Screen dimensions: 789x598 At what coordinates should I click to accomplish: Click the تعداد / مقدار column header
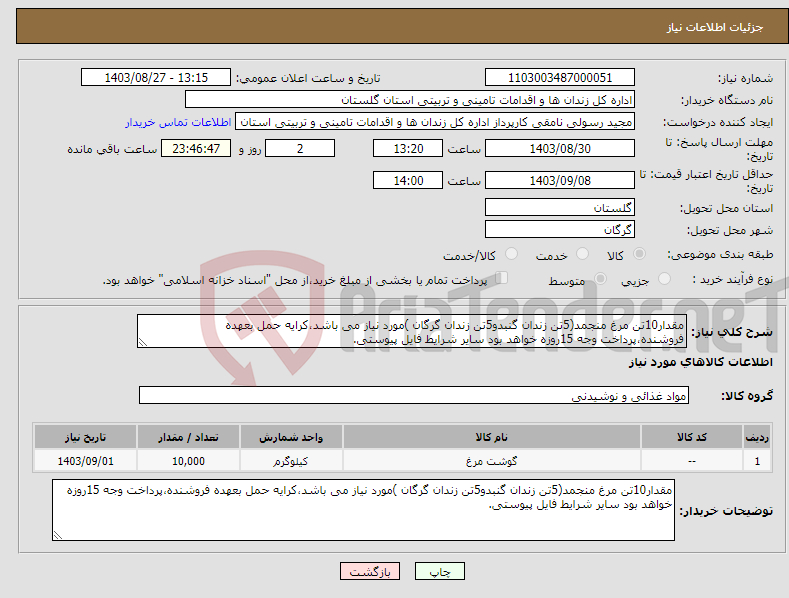pos(188,437)
